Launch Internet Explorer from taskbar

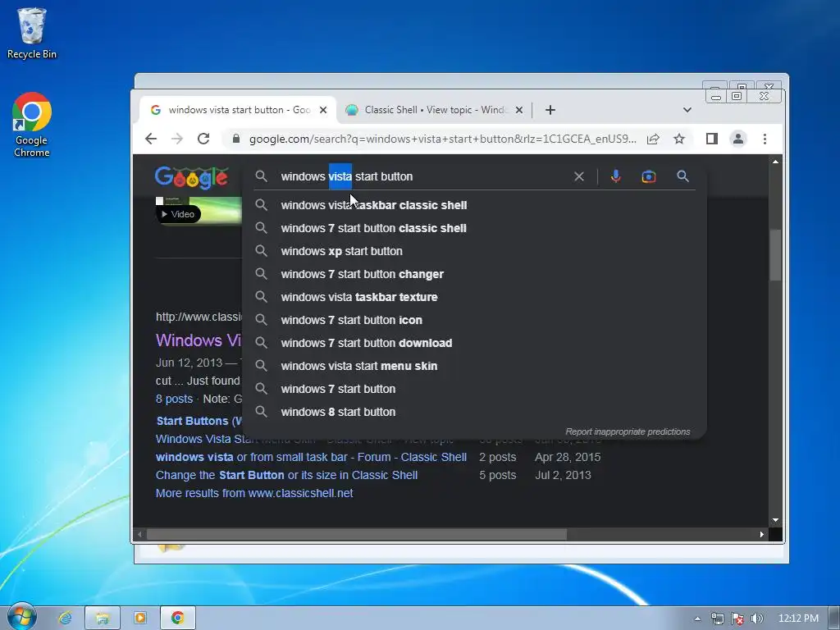coord(65,619)
